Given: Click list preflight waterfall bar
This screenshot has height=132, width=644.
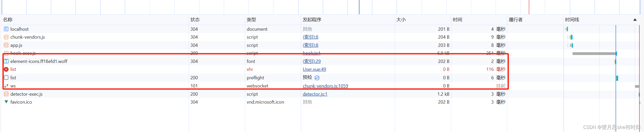Looking at the screenshot, I should point(617,78).
